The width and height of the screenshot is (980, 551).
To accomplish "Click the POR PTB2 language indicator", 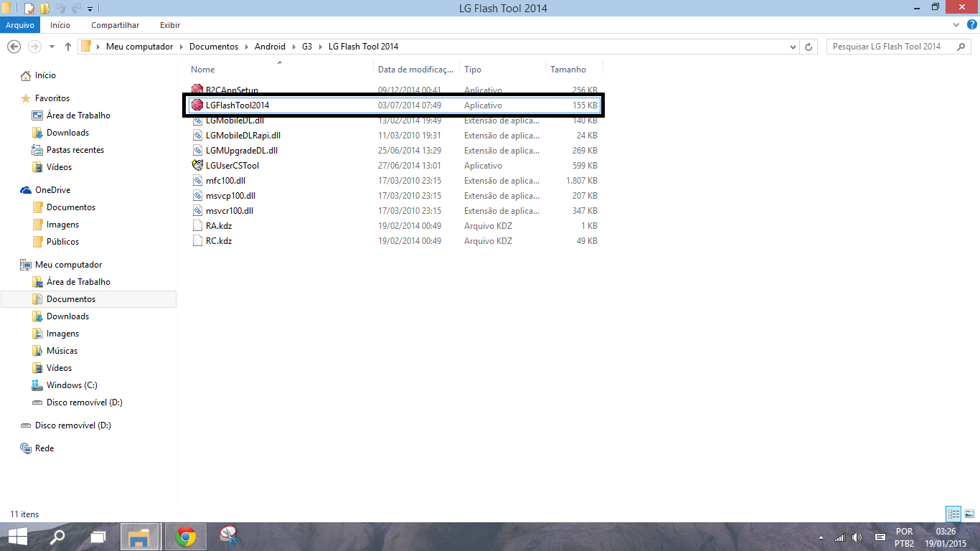I will tap(904, 537).
